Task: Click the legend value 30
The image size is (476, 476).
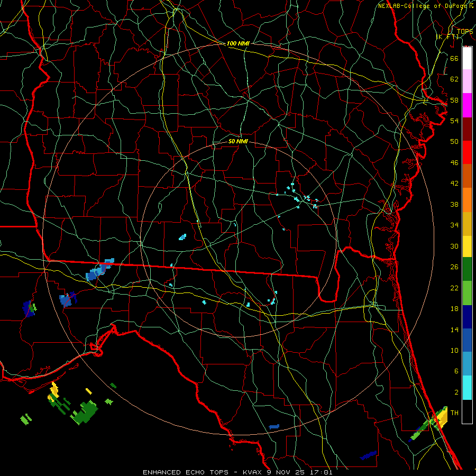Action: (x=454, y=246)
